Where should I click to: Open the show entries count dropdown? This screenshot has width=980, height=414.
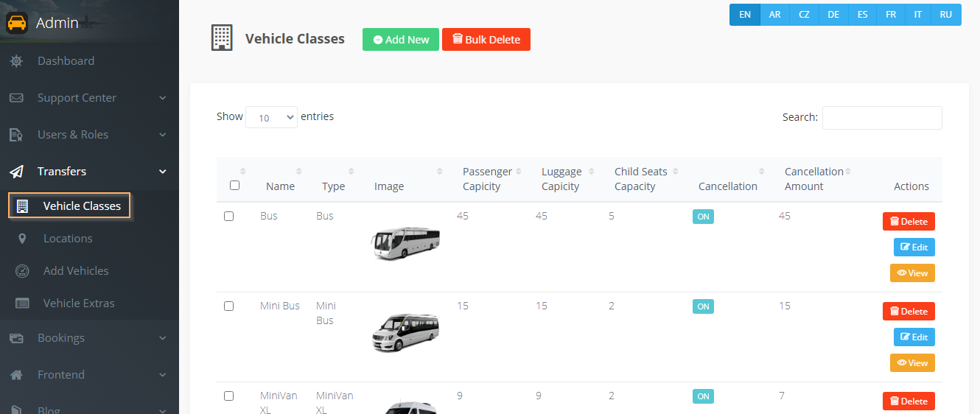pyautogui.click(x=271, y=117)
